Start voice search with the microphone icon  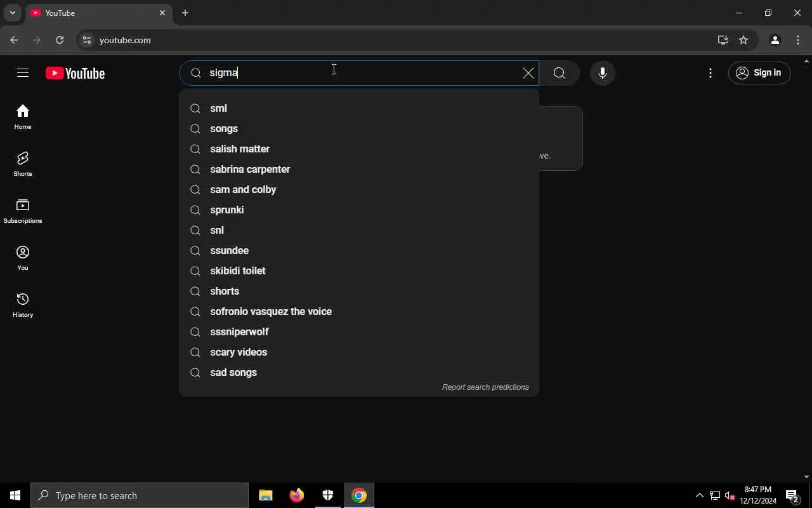[x=603, y=73]
